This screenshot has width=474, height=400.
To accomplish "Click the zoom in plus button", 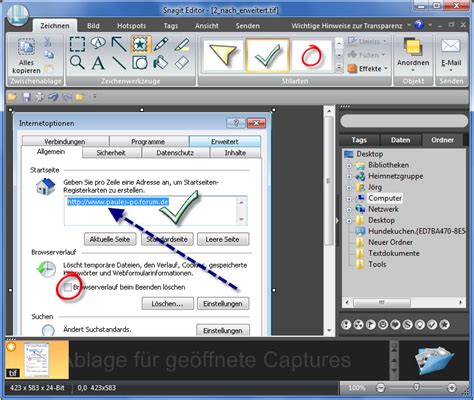I will click(x=452, y=388).
